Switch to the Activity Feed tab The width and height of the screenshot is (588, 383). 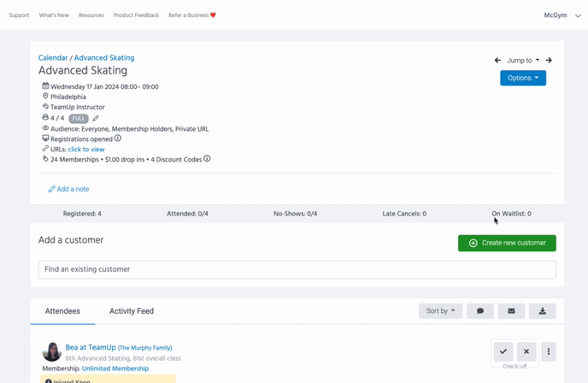(x=132, y=311)
